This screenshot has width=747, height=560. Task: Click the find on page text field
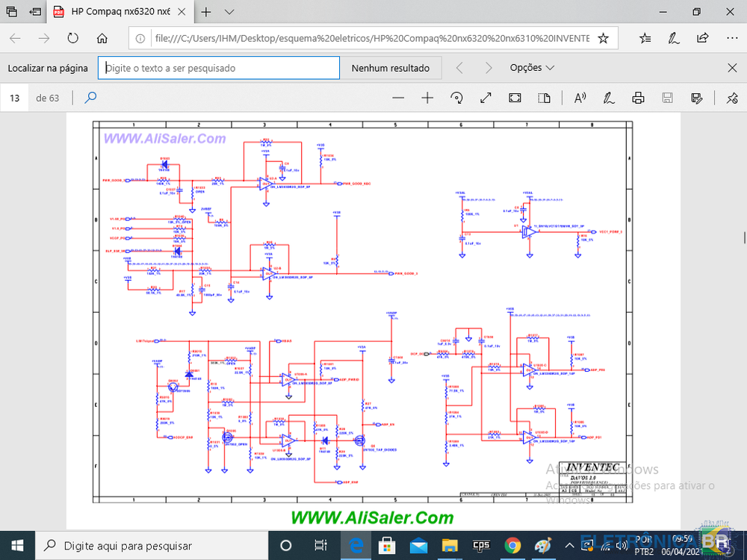[220, 68]
